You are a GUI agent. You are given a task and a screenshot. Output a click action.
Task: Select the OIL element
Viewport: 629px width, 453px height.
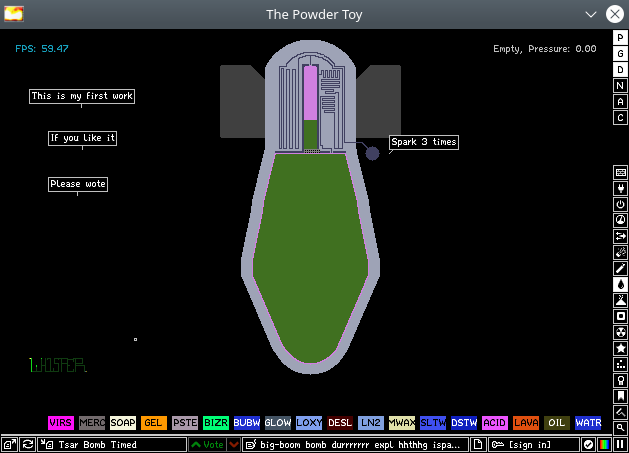pyautogui.click(x=556, y=423)
